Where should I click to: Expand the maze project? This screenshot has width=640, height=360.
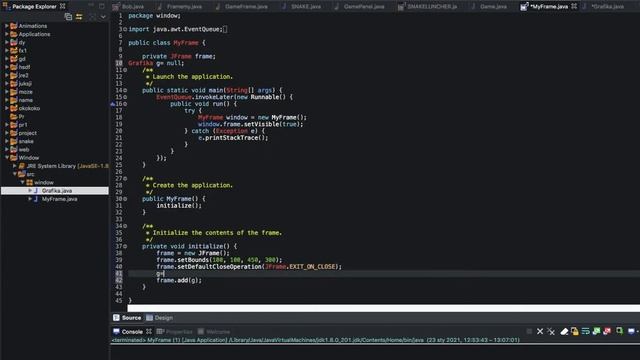click(x=7, y=92)
